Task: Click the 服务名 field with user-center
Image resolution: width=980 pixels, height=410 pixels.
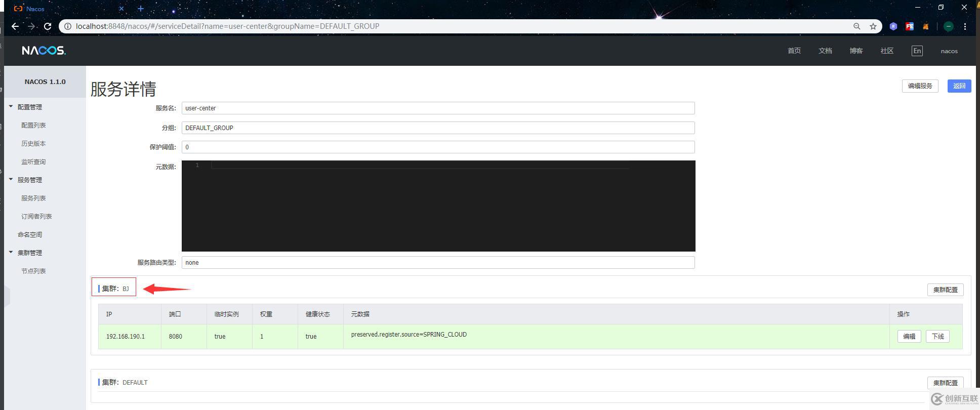Action: (x=438, y=108)
